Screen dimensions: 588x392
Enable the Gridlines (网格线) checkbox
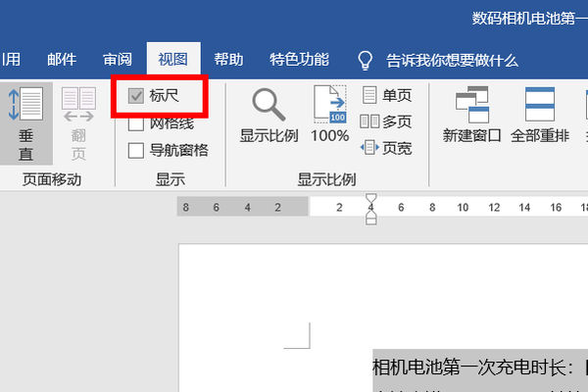pos(136,124)
